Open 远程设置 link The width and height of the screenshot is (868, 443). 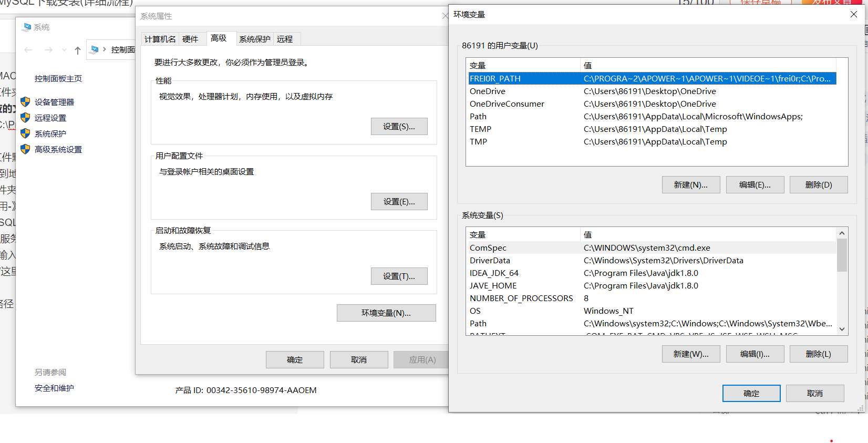tap(50, 118)
